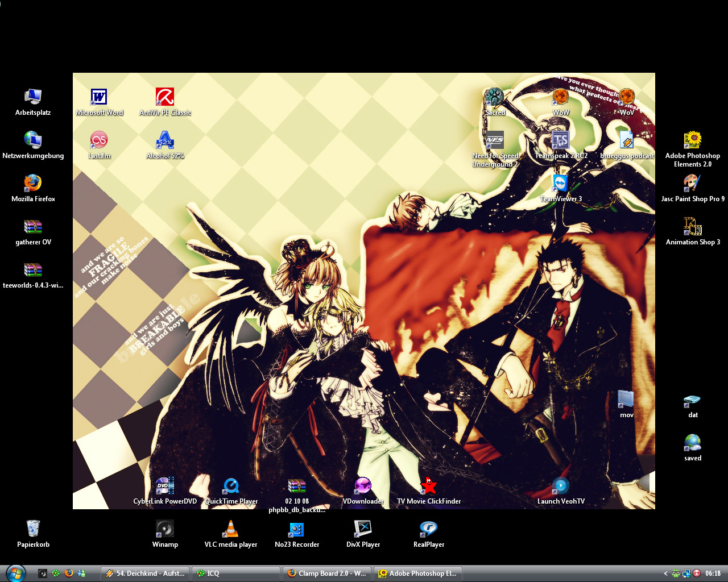Activate the Adobe Photoshop Elements taskbar button

coord(418,573)
